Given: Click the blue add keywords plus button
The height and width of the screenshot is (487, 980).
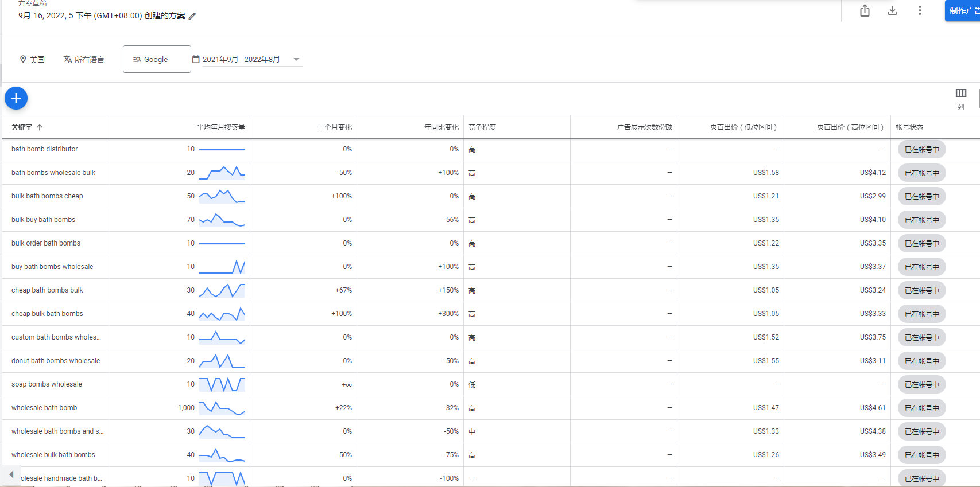Looking at the screenshot, I should click(16, 98).
